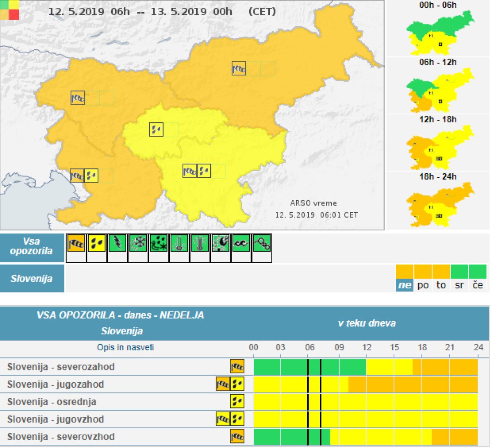Click the 'Slovenija' region label button

pyautogui.click(x=32, y=279)
